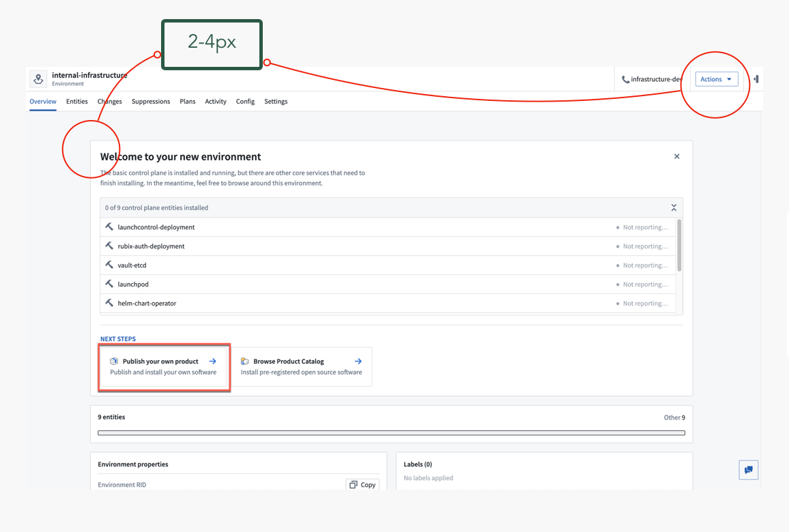
Task: Open the Suppressions tab
Action: tap(151, 102)
